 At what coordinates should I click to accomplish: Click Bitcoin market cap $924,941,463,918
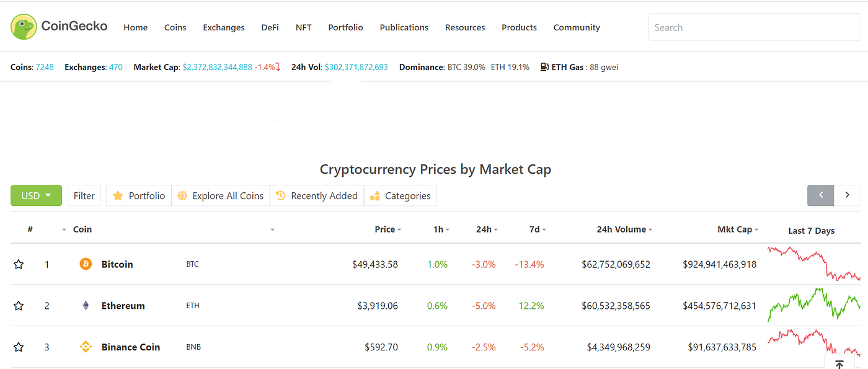point(719,264)
